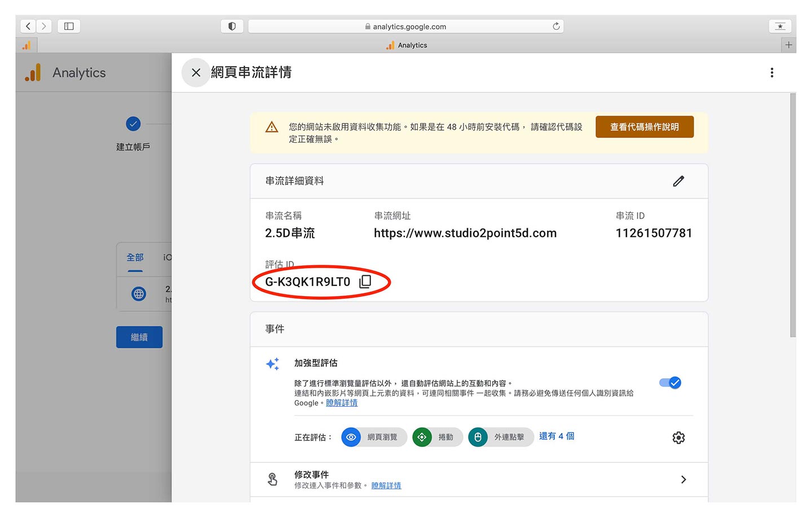
Task: Edit stream details with the pencil icon
Action: click(x=678, y=181)
